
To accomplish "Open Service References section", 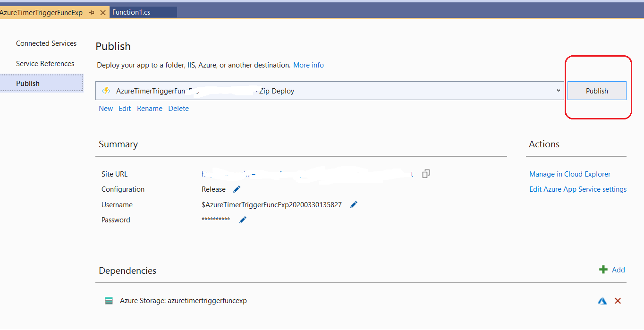I will click(45, 64).
